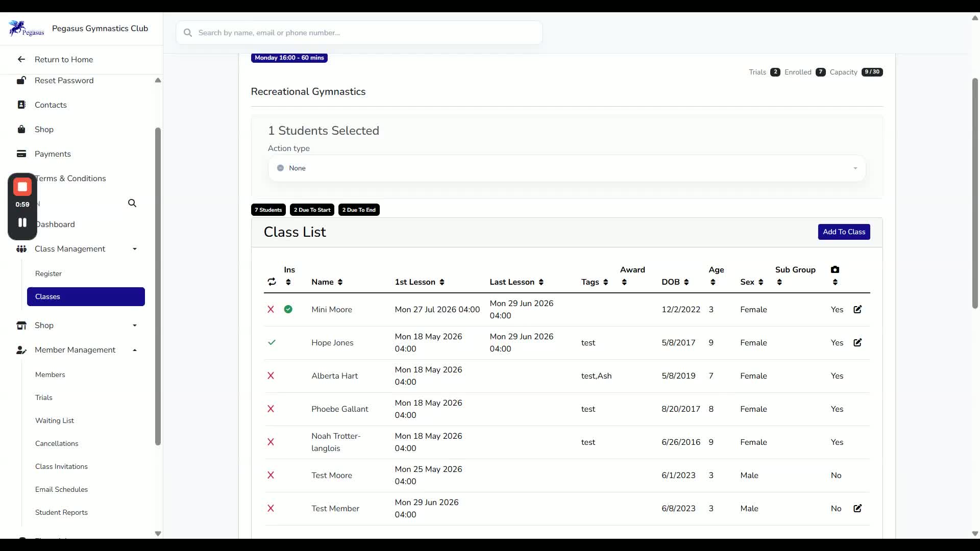Click edit icon for Test Member row
The image size is (980, 551).
[857, 508]
